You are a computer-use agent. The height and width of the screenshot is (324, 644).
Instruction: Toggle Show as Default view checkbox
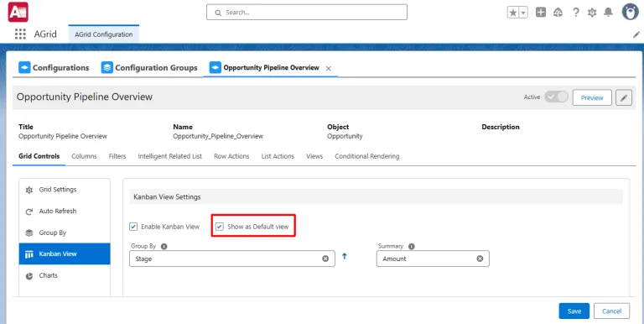(220, 227)
